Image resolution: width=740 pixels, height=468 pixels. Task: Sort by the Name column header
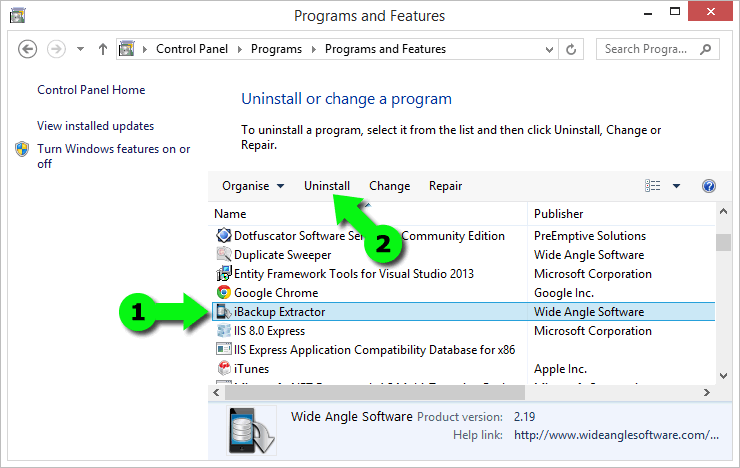coord(368,214)
